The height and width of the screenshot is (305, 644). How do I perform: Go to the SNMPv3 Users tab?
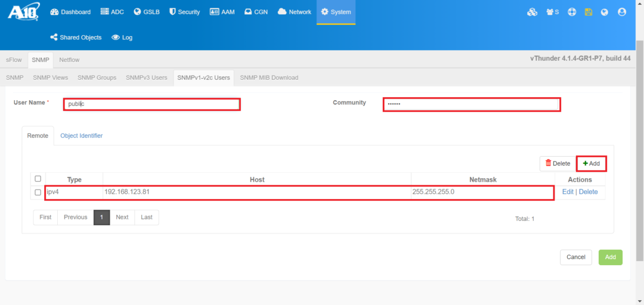(x=146, y=77)
